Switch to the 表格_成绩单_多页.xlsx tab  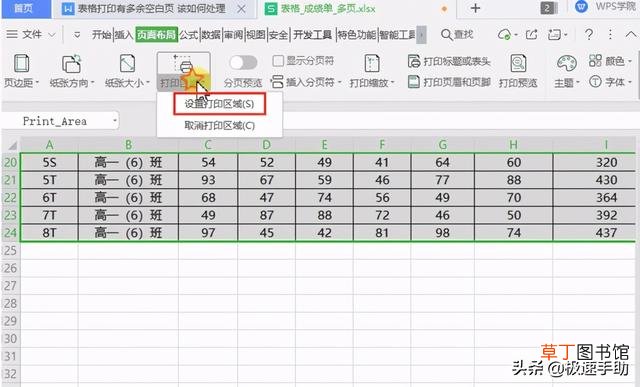(328, 9)
